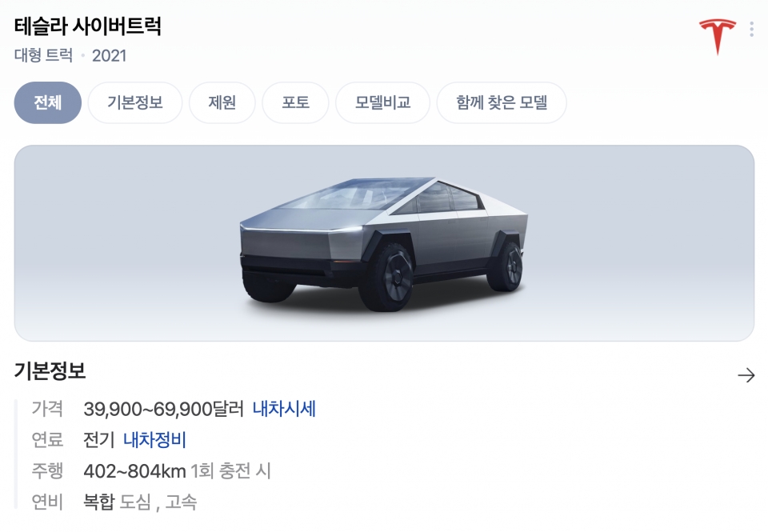Select the 전체 tab

click(x=47, y=102)
